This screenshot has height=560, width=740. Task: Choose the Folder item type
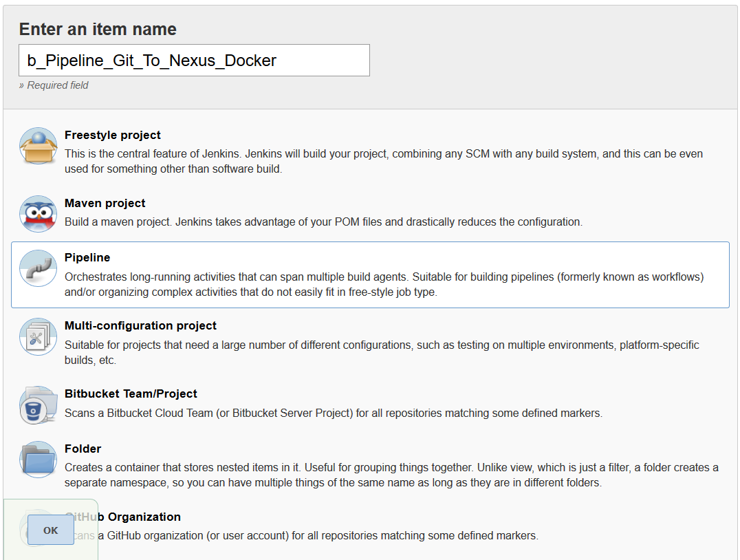[83, 449]
